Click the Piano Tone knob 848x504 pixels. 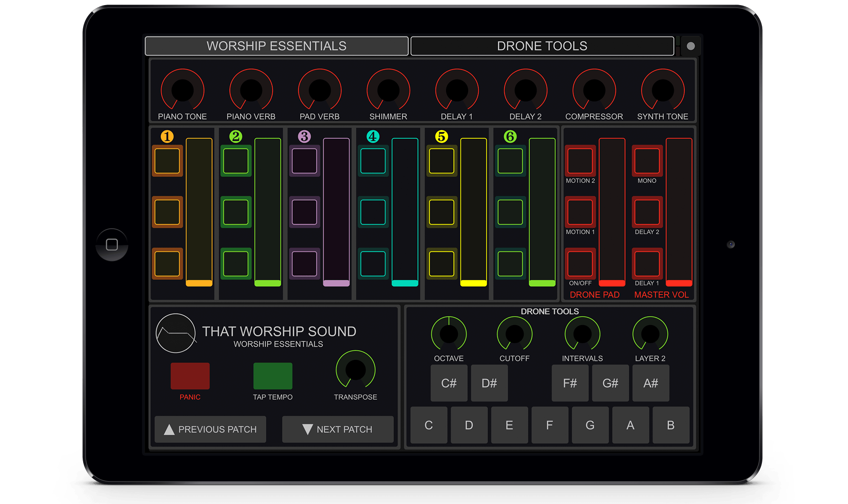pos(182,90)
